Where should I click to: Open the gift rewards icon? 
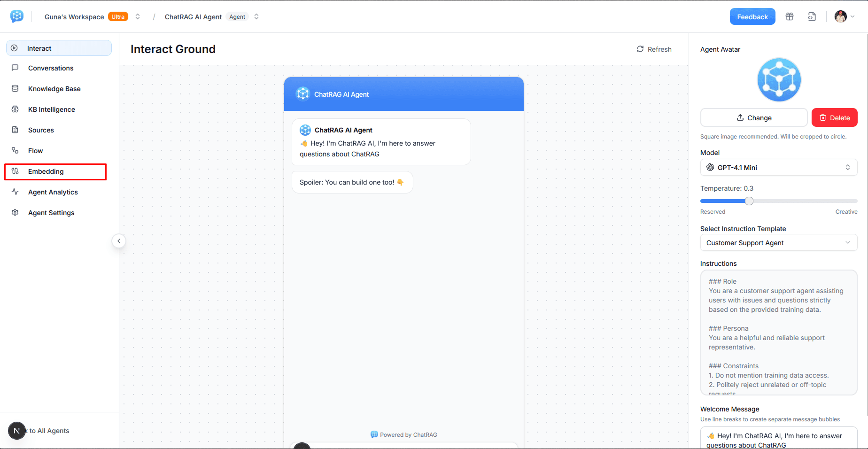pos(790,17)
